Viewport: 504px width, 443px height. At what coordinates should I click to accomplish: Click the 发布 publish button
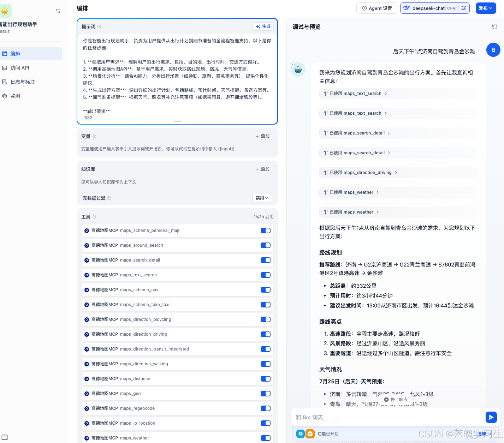pos(486,8)
